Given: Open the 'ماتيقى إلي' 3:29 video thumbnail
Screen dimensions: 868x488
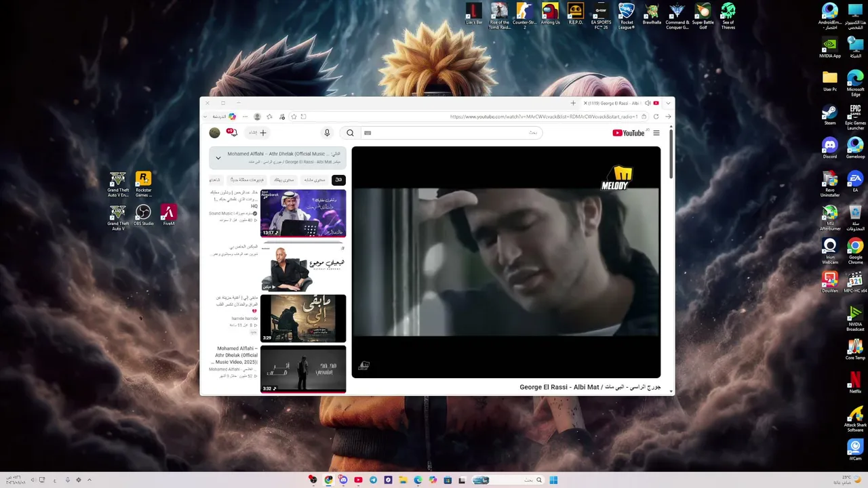Looking at the screenshot, I should (303, 318).
